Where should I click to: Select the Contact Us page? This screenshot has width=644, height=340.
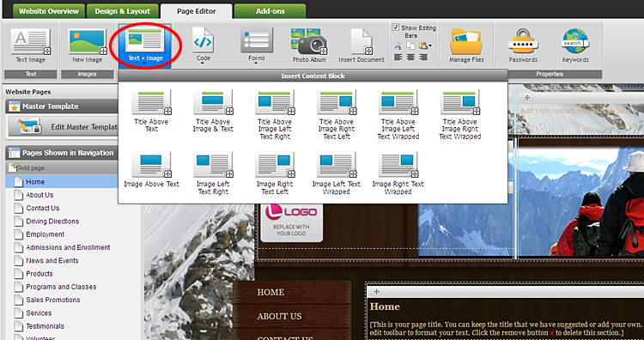click(43, 208)
